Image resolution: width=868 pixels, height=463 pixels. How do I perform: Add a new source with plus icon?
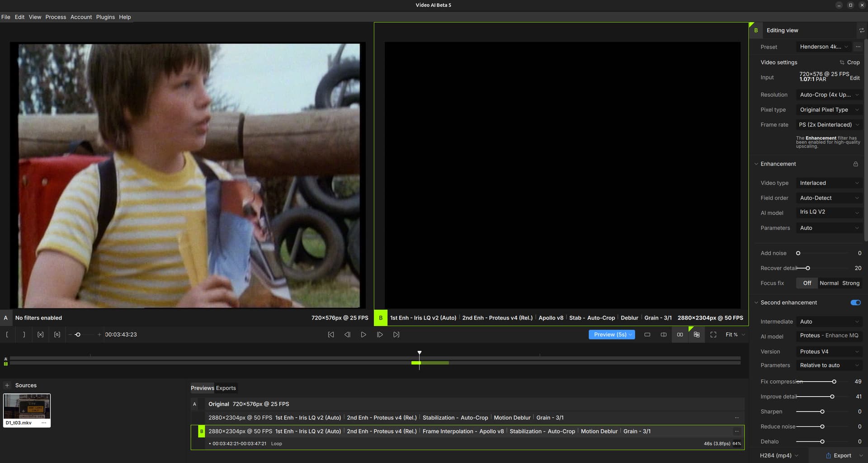pyautogui.click(x=7, y=385)
